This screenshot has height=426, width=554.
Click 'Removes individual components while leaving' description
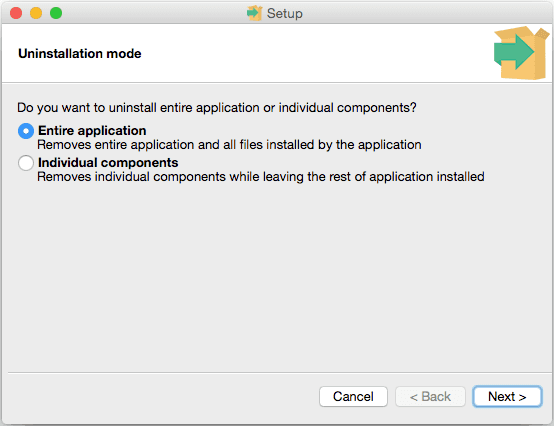(x=261, y=177)
